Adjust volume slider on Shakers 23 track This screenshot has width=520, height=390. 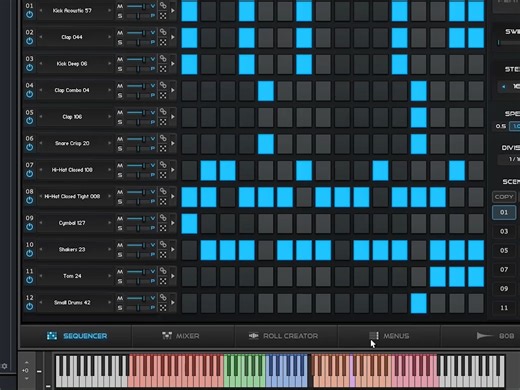137,245
